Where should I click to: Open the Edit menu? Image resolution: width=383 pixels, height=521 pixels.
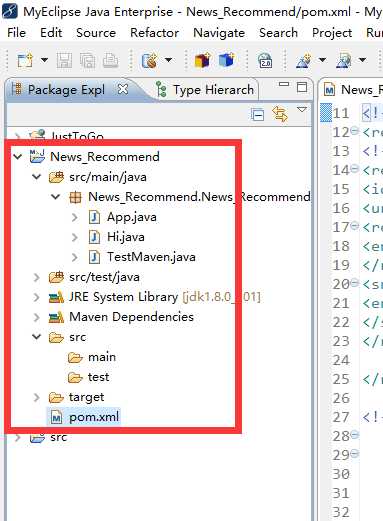pyautogui.click(x=51, y=33)
